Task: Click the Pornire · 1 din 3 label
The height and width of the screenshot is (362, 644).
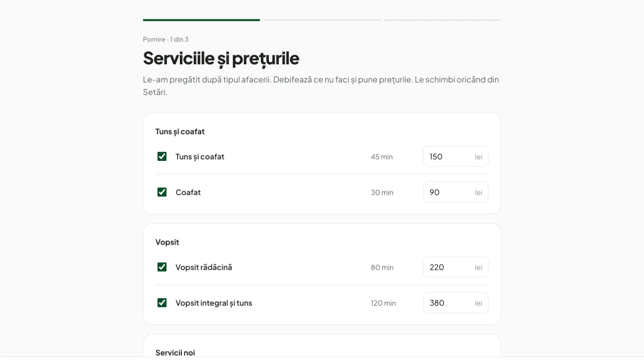Action: (166, 39)
